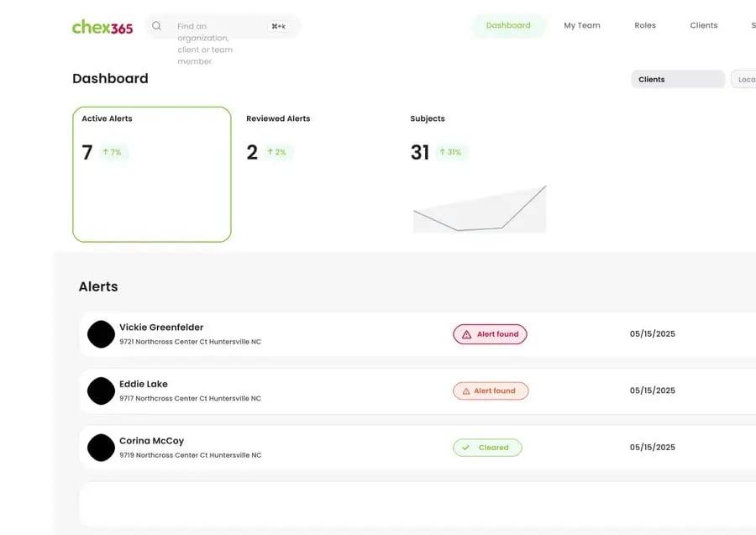This screenshot has width=756, height=535.
Task: Click the Subjects trend chart
Action: pyautogui.click(x=480, y=208)
